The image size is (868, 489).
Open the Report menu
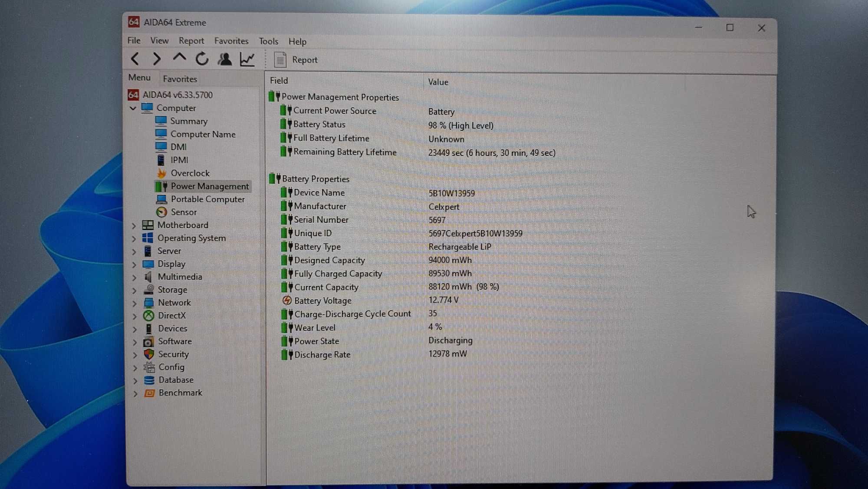pyautogui.click(x=191, y=41)
